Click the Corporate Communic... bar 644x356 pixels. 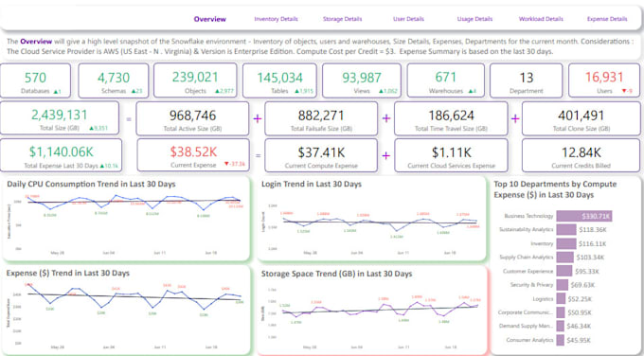click(561, 312)
